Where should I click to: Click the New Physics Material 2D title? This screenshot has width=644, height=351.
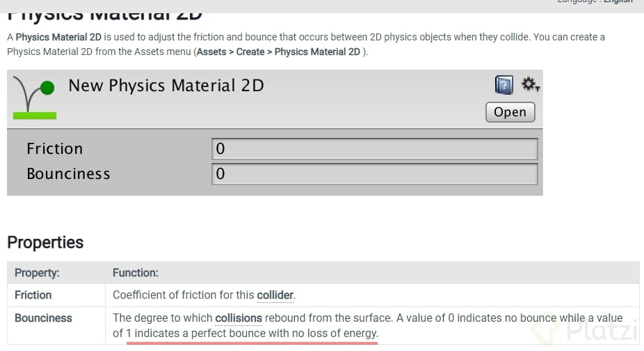point(166,86)
